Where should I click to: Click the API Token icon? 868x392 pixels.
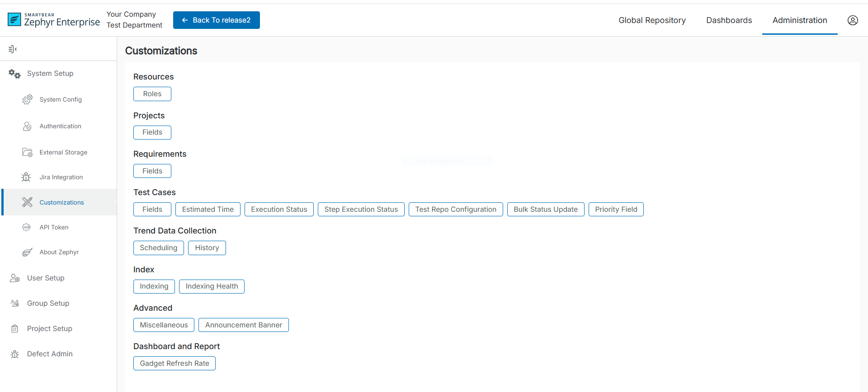point(27,227)
